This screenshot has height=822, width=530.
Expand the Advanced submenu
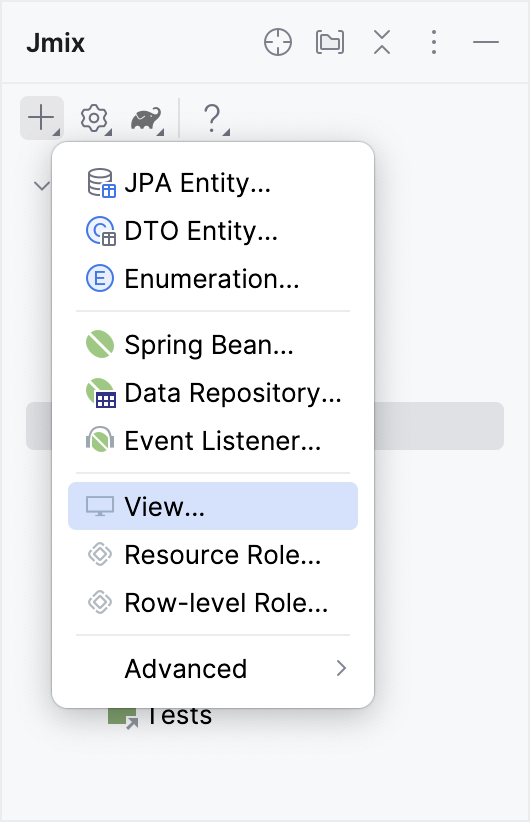213,669
